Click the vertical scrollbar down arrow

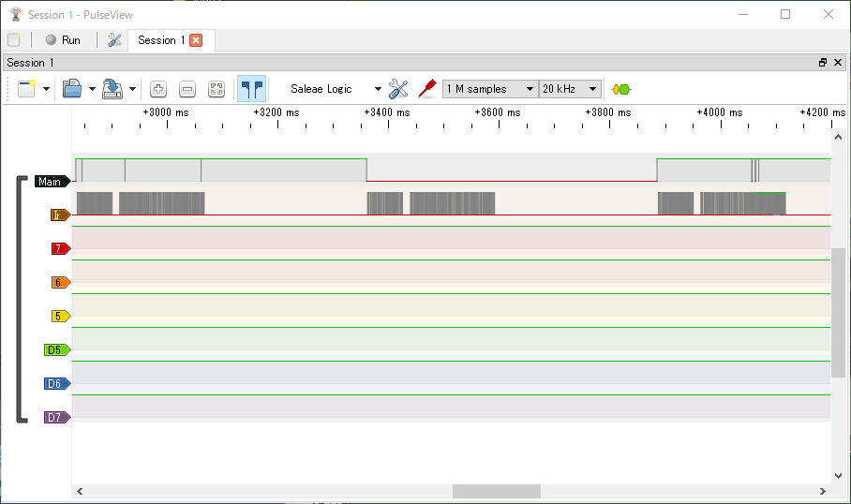pos(838,476)
